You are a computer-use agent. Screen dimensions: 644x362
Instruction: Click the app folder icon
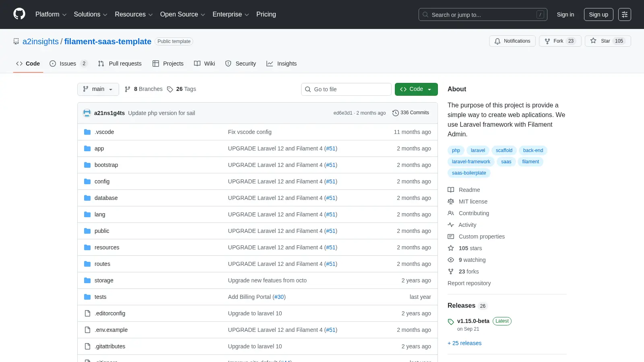click(87, 148)
